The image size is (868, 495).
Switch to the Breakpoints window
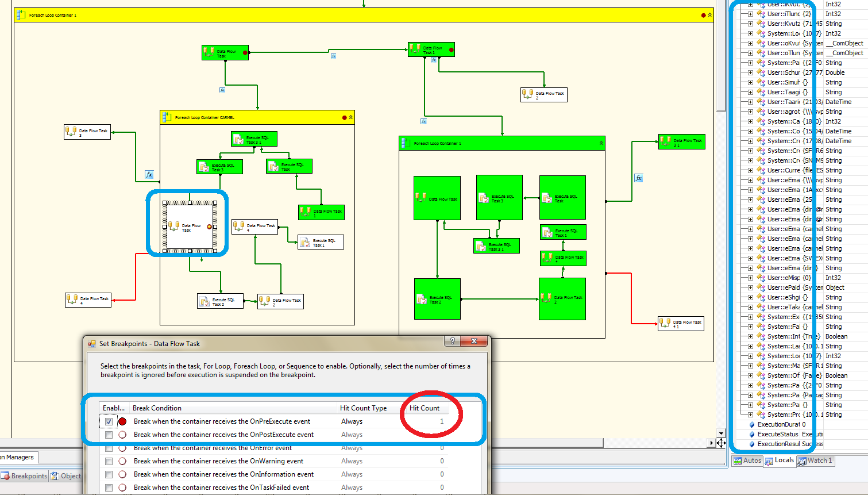pos(29,476)
